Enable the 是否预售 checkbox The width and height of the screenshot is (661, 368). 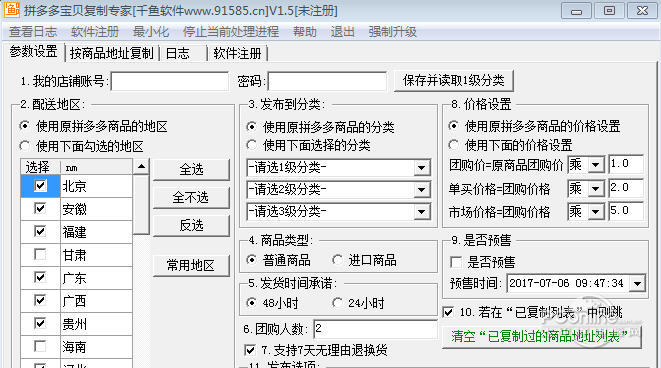coord(456,262)
